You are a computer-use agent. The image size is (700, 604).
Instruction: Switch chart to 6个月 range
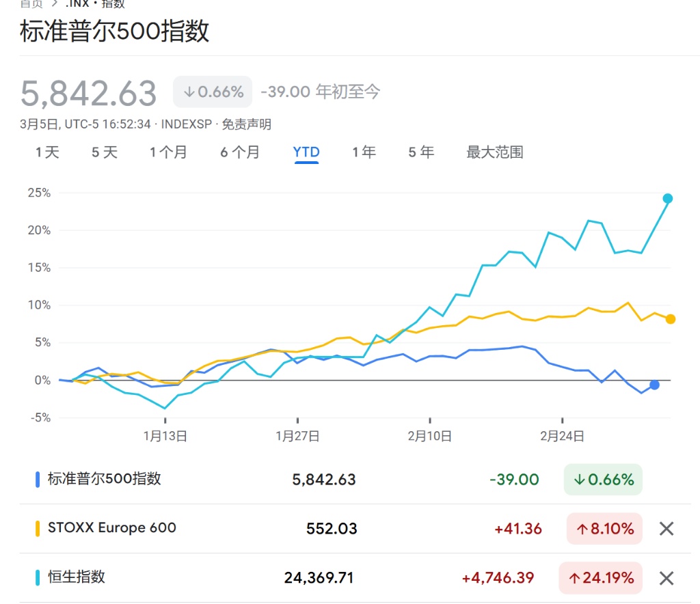[239, 152]
